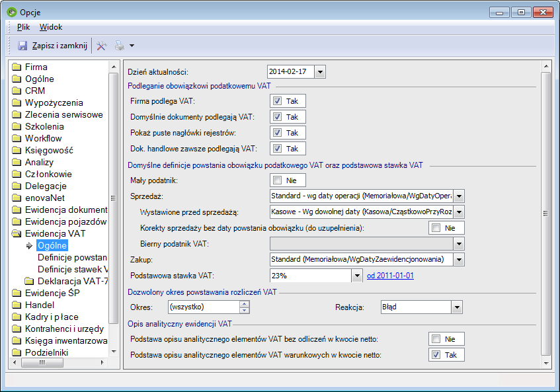Open the Reakcja dropdown
Viewport: 560px width, 392px height.
click(457, 307)
